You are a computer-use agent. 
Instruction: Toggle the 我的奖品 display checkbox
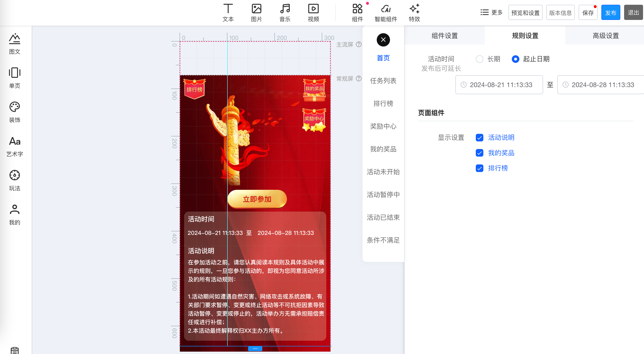pyautogui.click(x=479, y=153)
